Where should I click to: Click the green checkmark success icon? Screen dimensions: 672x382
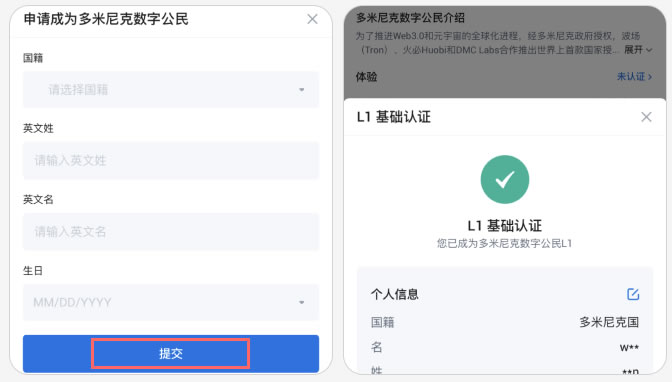(505, 179)
